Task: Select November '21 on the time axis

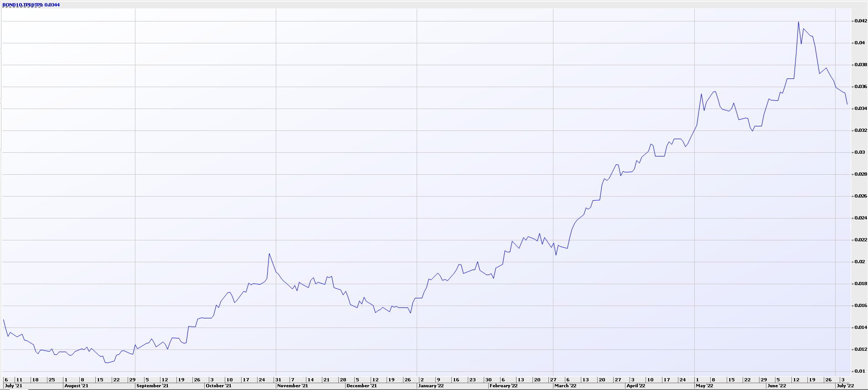Action: point(293,386)
